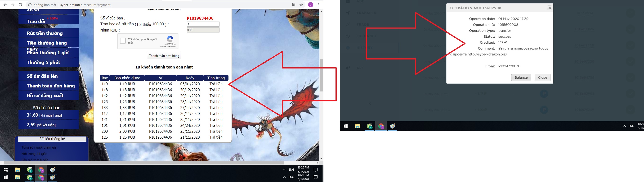Click the Chrome icon on taskbar below Payeer
The height and width of the screenshot is (182, 644).
[381, 126]
